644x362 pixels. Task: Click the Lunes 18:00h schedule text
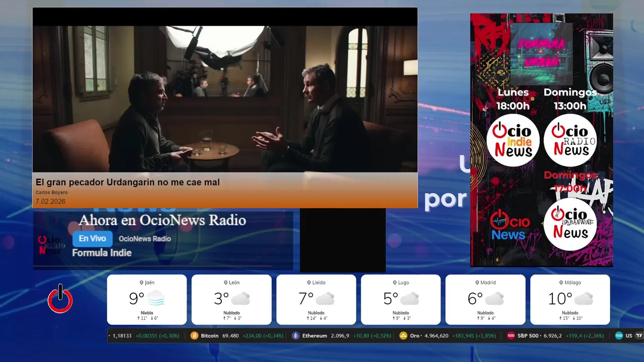click(513, 99)
